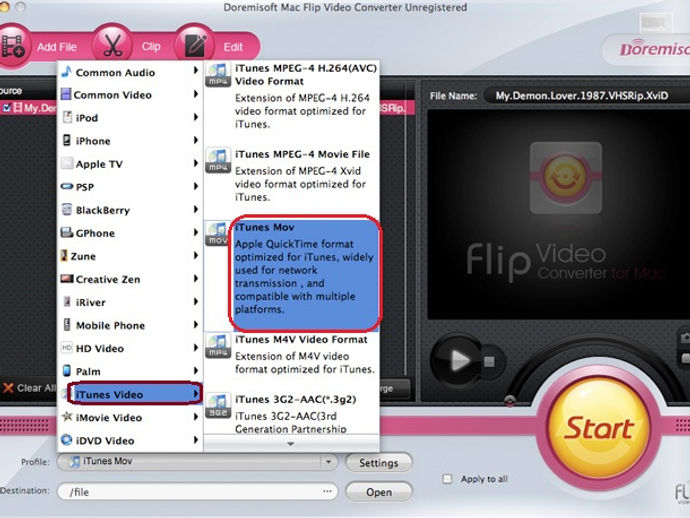This screenshot has height=518, width=690.
Task: Click the iMovie Video star icon
Action: (67, 416)
